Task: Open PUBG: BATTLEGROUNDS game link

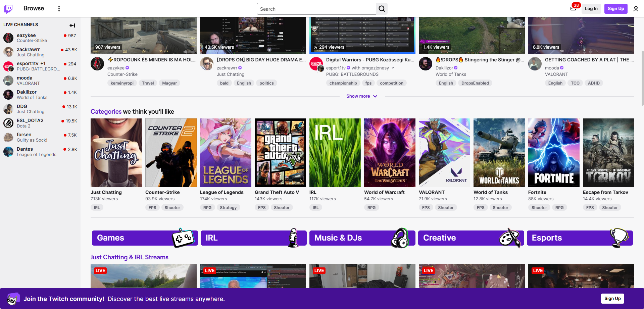Action: click(x=352, y=74)
